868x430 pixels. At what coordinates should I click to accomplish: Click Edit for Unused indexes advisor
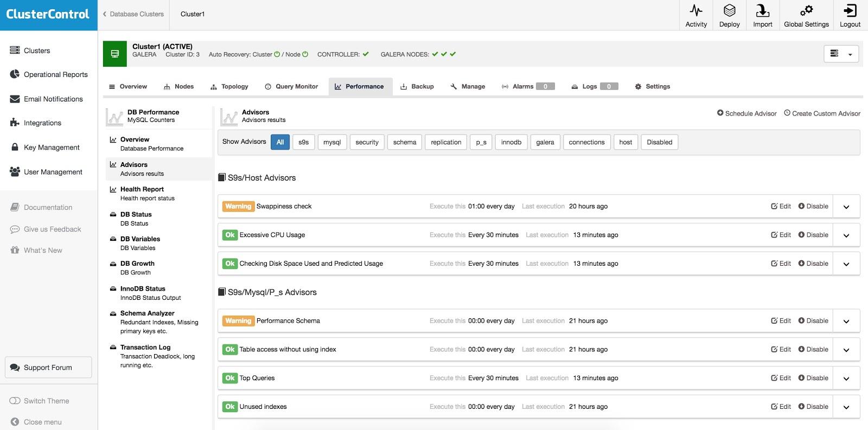point(781,406)
